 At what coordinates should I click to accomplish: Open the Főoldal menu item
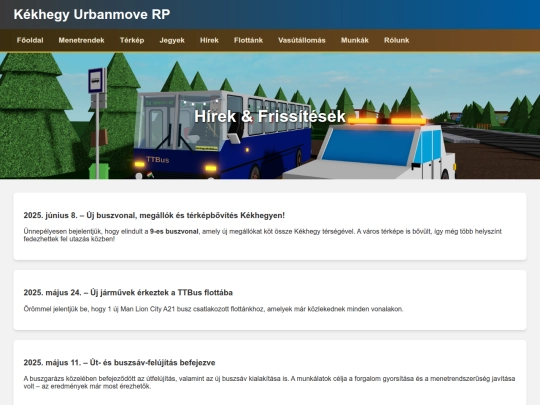(x=30, y=40)
